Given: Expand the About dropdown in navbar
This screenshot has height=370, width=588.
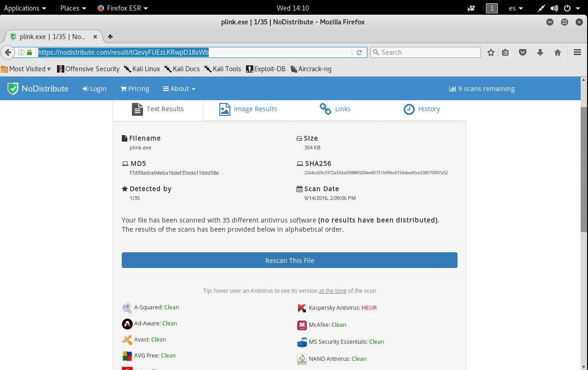Looking at the screenshot, I should [x=179, y=89].
